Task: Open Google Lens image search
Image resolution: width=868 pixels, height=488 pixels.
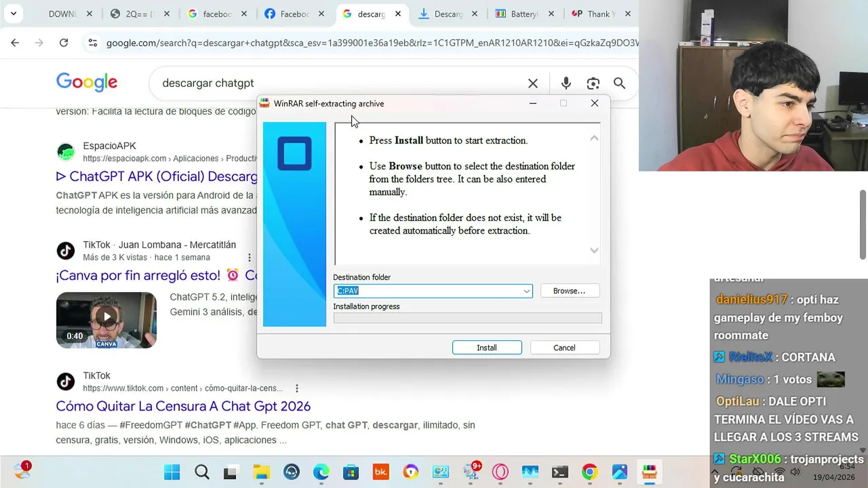Action: pos(593,83)
